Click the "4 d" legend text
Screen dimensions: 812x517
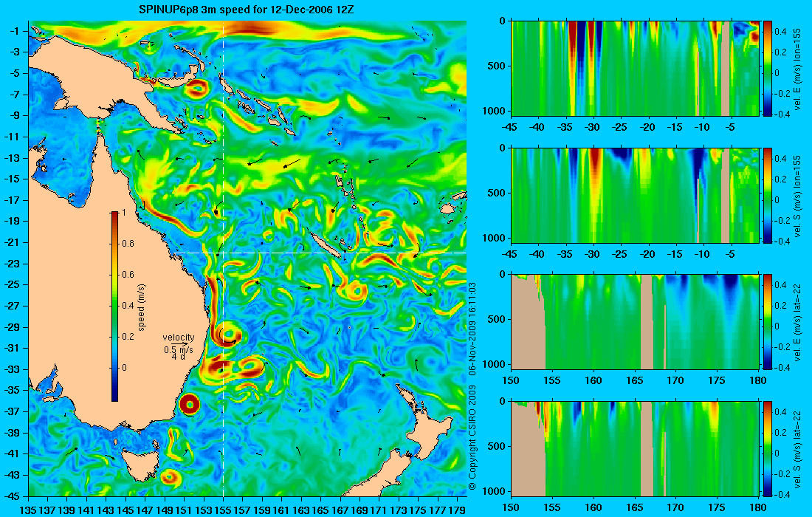click(179, 357)
